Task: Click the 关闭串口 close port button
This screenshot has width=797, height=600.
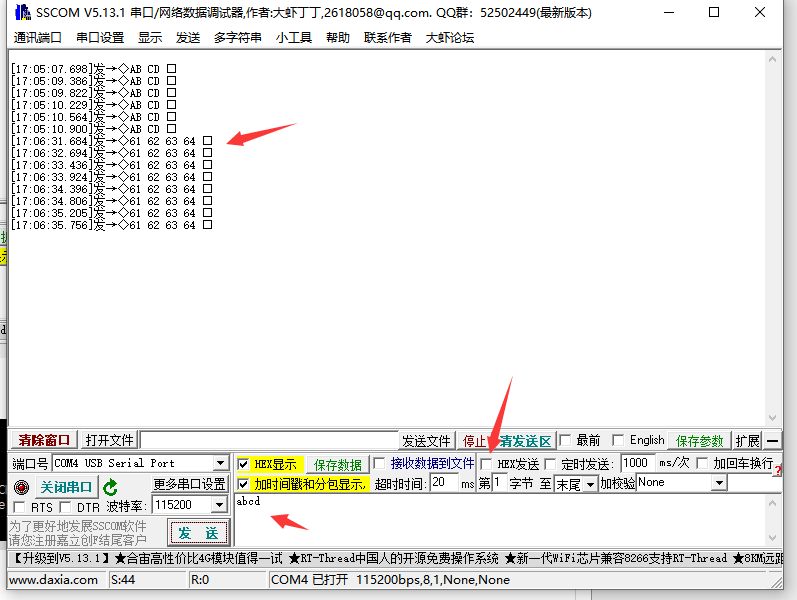Action: click(x=66, y=487)
